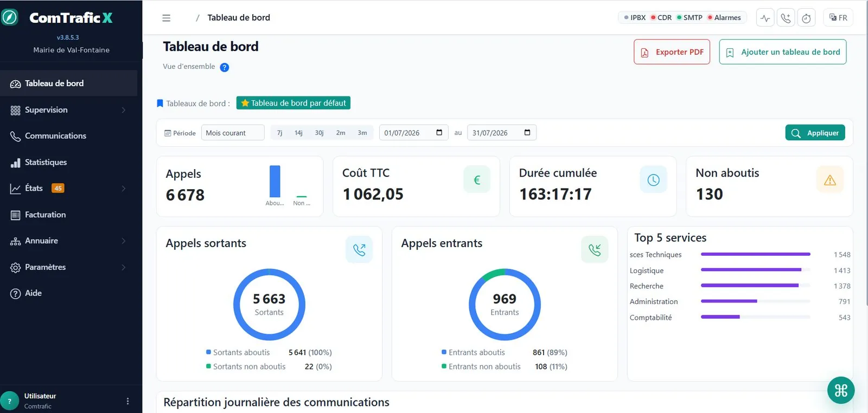
Task: Open the phone calls icon in header
Action: [x=786, y=18]
